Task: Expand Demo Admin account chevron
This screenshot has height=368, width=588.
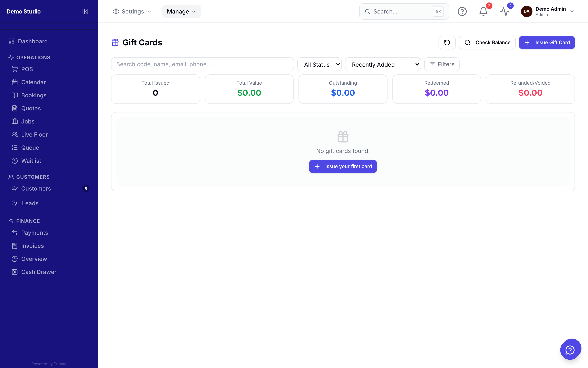Action: (572, 11)
